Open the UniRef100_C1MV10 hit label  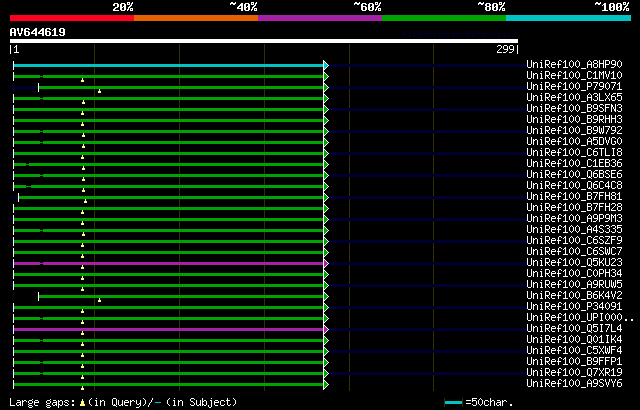point(574,75)
